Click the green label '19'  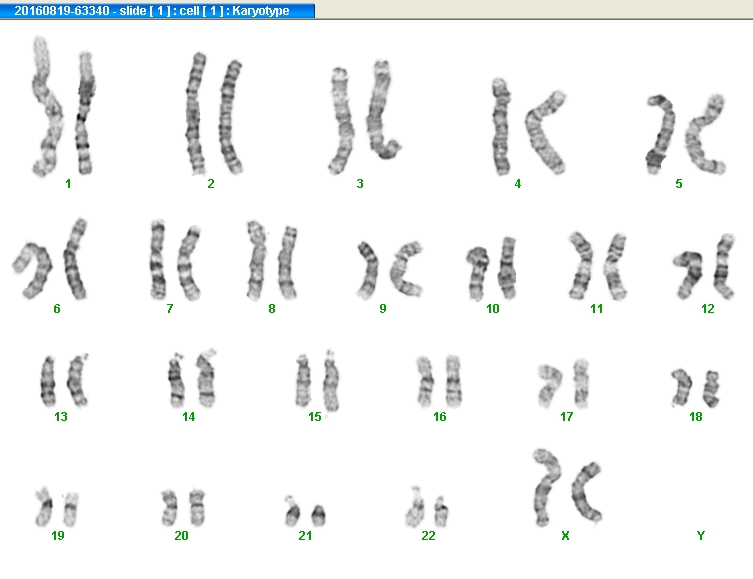pyautogui.click(x=58, y=536)
